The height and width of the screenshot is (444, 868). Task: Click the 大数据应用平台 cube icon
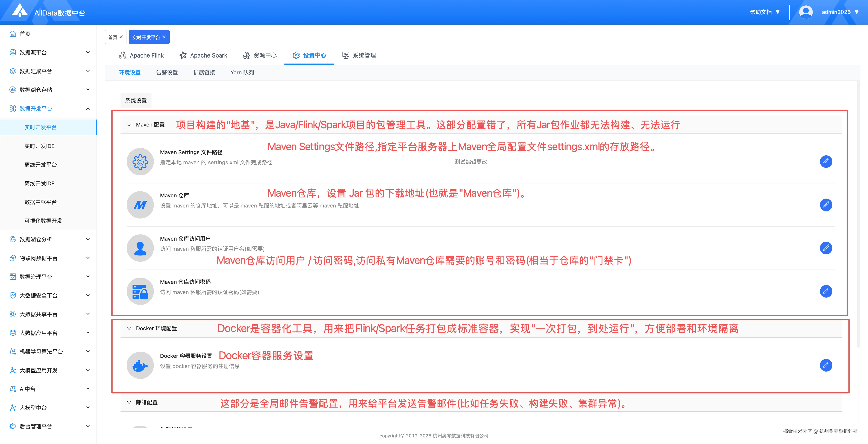point(13,333)
